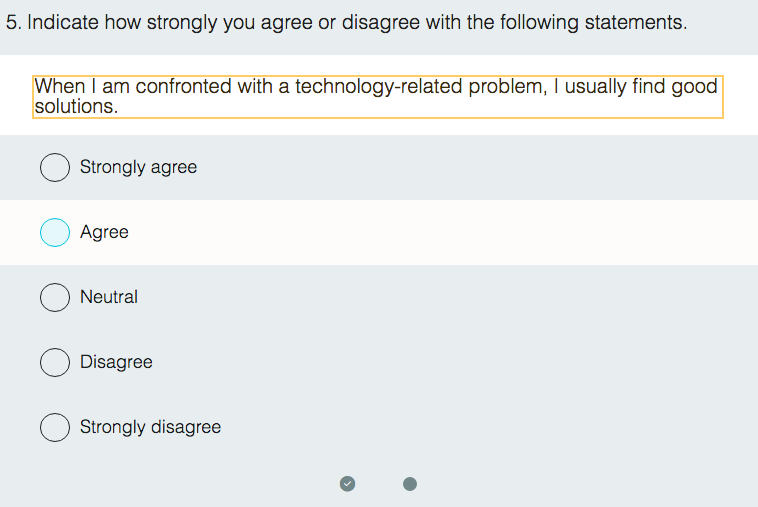Click the "Agree" option label

[x=104, y=233]
